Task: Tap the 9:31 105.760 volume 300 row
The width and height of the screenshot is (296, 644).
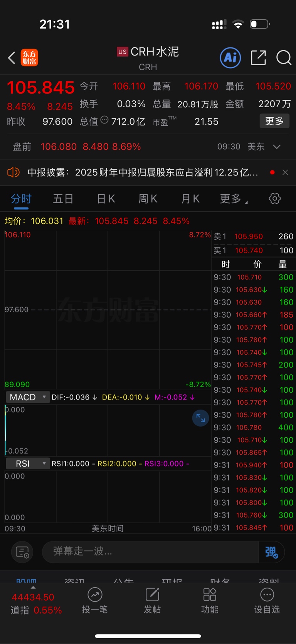Action: [x=254, y=515]
